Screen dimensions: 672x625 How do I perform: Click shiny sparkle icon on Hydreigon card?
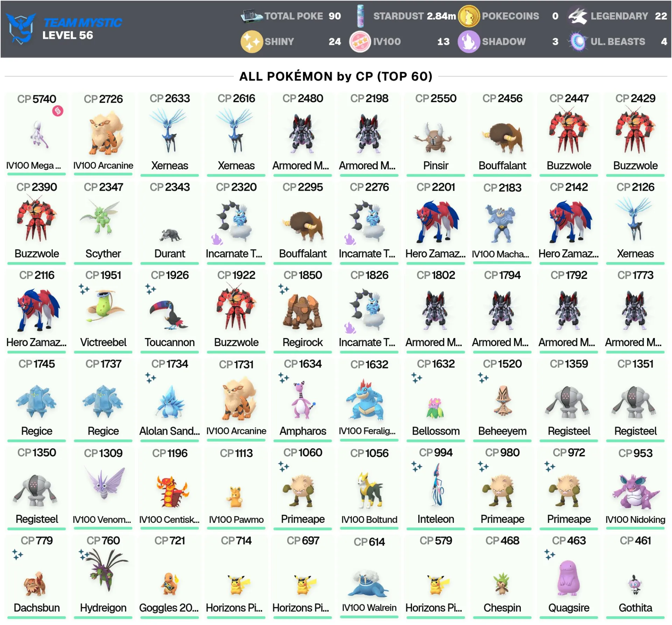[84, 555]
